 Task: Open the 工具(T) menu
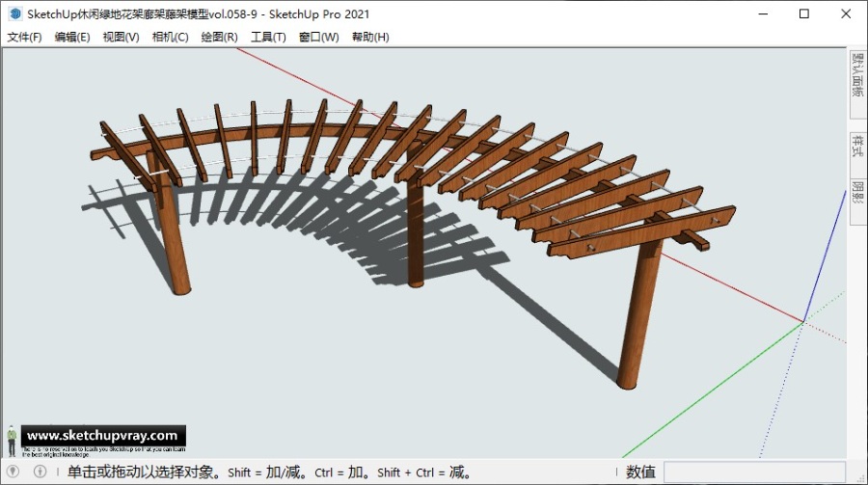coord(268,37)
